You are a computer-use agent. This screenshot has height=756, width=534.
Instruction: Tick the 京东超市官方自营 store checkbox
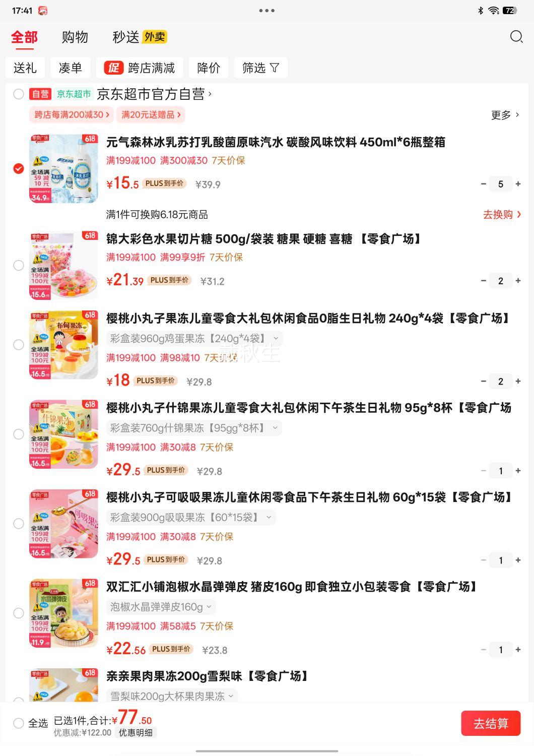tap(19, 94)
